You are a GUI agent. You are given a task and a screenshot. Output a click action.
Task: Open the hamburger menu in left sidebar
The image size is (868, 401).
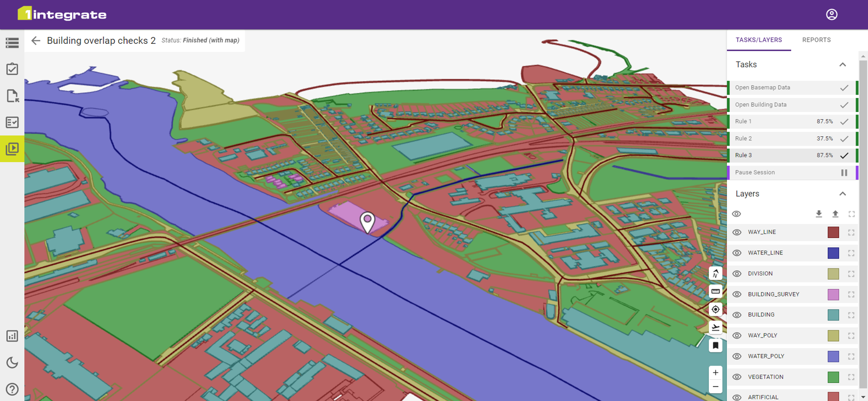click(x=12, y=43)
